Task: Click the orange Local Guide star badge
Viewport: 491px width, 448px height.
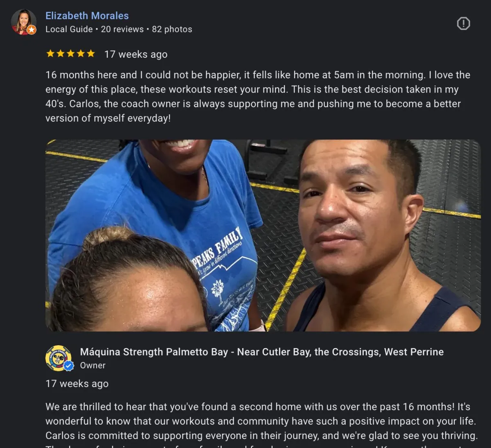Action: (x=32, y=30)
